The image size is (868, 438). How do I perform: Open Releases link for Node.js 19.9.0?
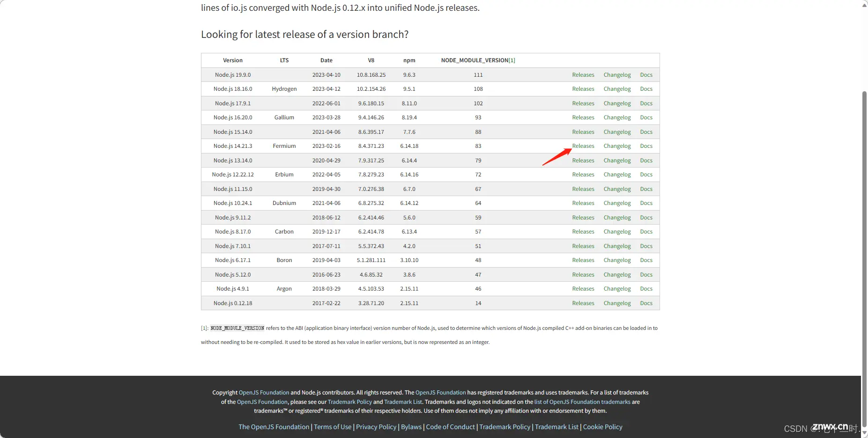pos(583,75)
